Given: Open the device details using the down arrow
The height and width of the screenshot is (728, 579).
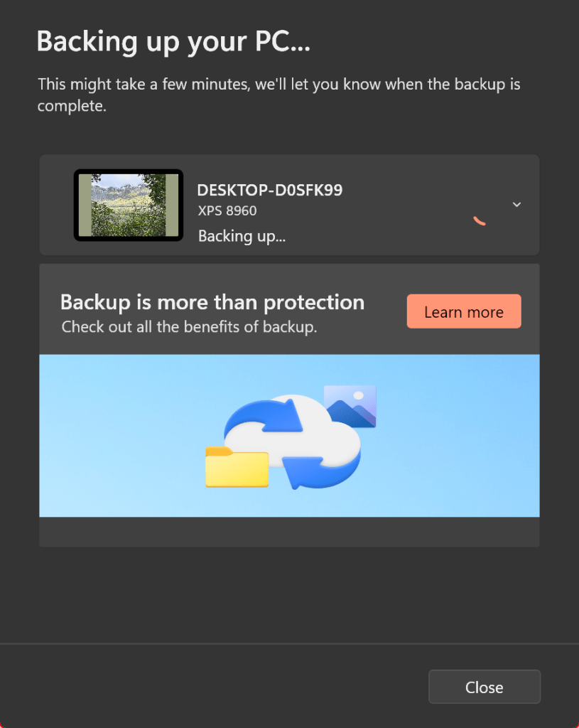Looking at the screenshot, I should (x=516, y=204).
